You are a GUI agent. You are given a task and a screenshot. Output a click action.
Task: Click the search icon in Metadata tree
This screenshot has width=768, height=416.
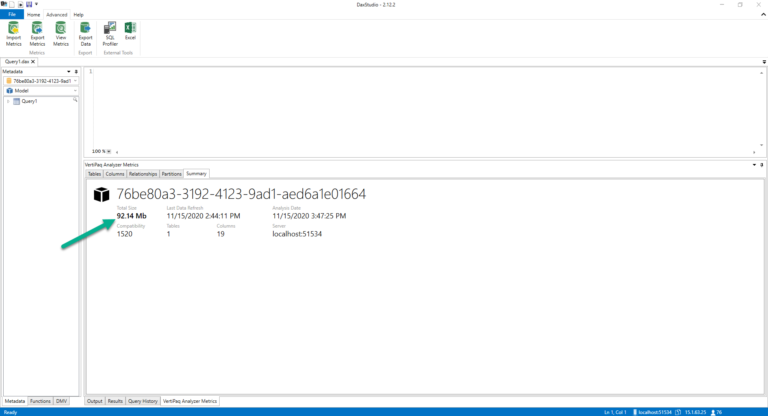click(x=74, y=100)
